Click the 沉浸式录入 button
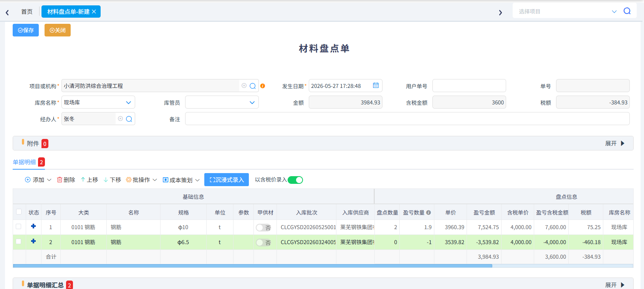644x289 pixels. point(227,180)
